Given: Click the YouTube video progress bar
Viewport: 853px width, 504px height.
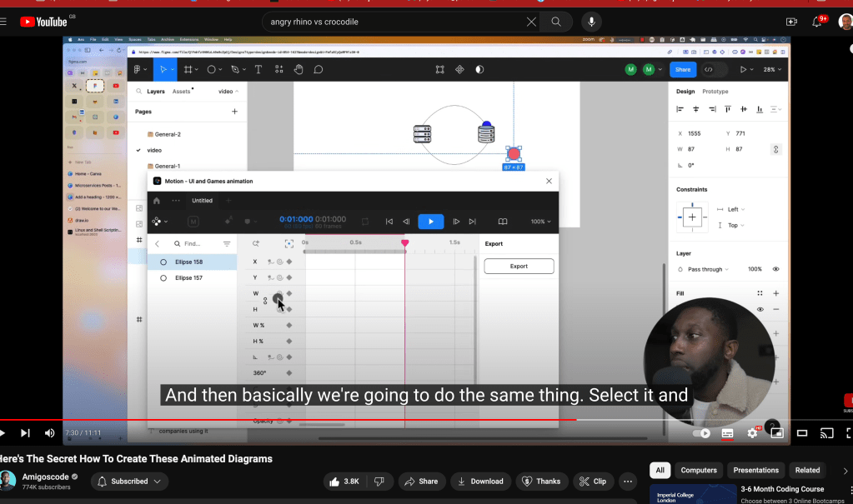Looking at the screenshot, I should click(427, 420).
